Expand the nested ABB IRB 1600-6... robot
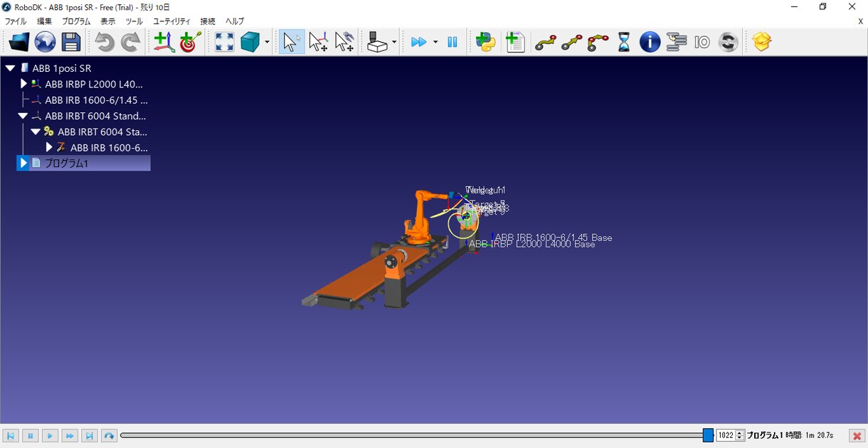This screenshot has height=448, width=868. pos(49,147)
